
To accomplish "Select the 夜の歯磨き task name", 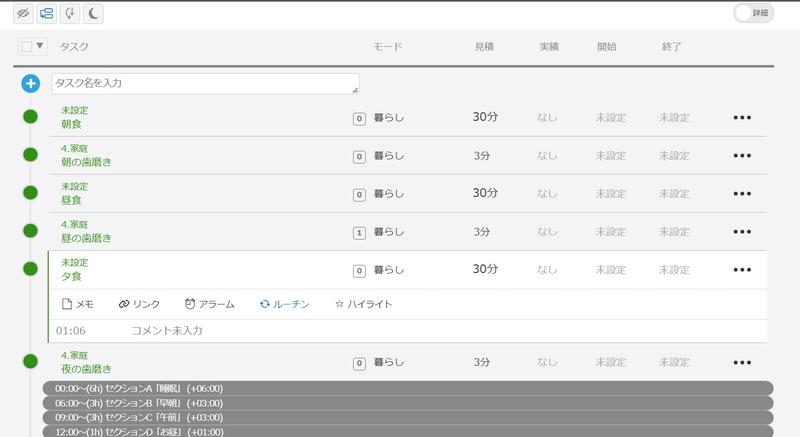I will coord(86,369).
